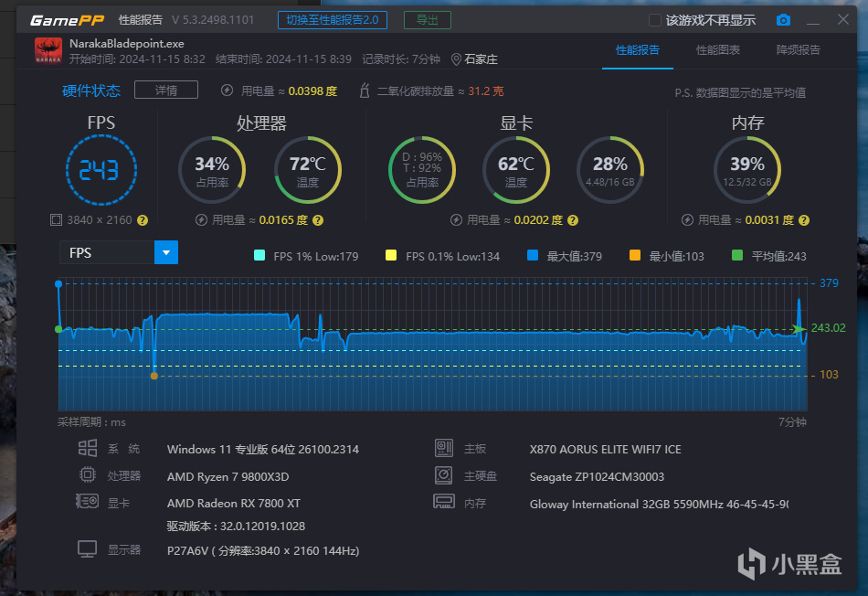Image resolution: width=868 pixels, height=596 pixels.
Task: Click the processor chip icon in specs
Action: pos(88,474)
